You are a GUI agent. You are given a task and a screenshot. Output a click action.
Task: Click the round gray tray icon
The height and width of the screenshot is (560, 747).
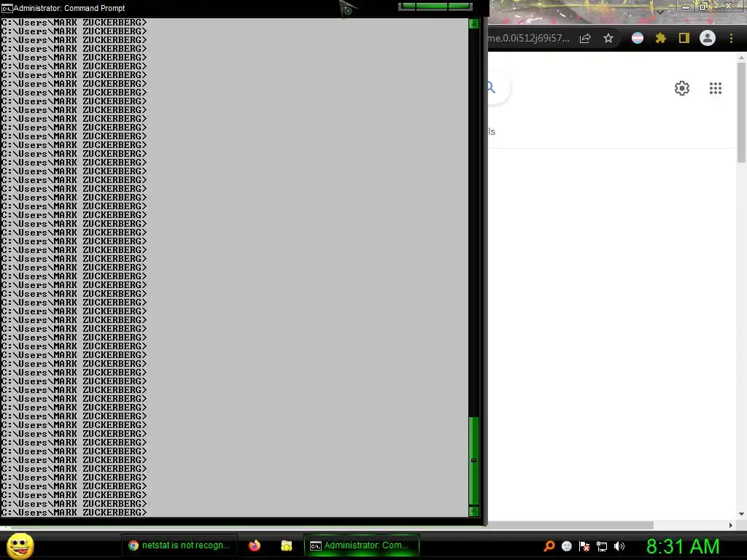(x=566, y=546)
